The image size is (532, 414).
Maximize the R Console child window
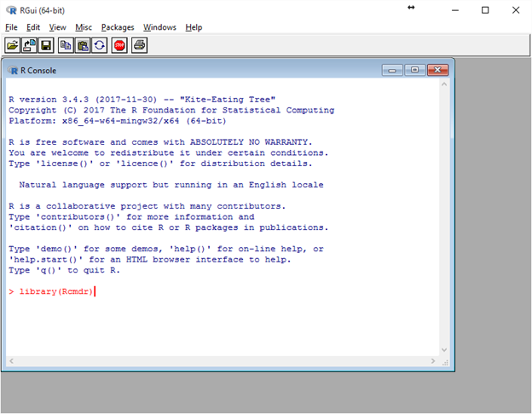pos(415,70)
